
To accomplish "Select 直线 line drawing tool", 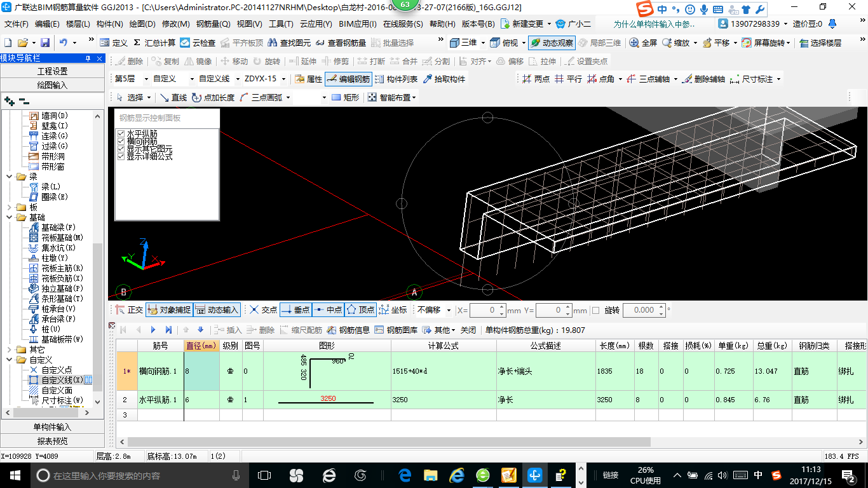I will click(173, 97).
